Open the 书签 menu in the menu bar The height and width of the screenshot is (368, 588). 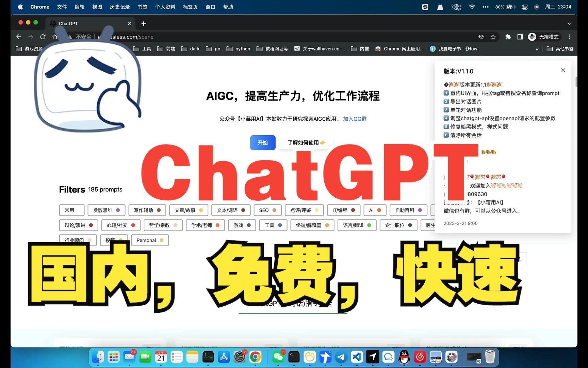click(x=142, y=7)
